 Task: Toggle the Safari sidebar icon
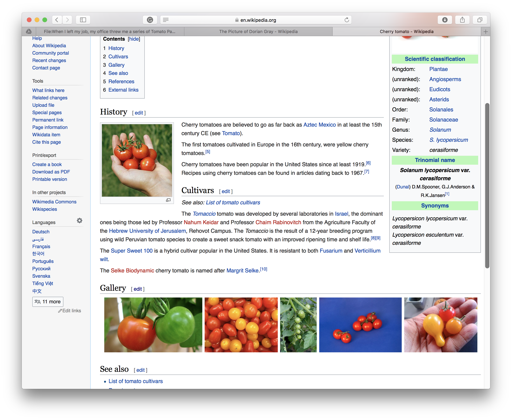(x=83, y=20)
